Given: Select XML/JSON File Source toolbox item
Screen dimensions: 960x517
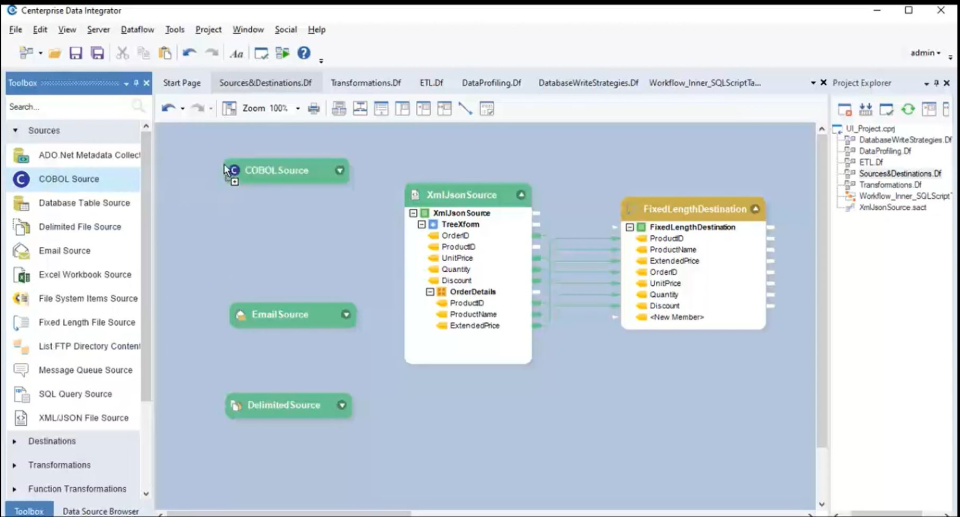Looking at the screenshot, I should point(73,418).
